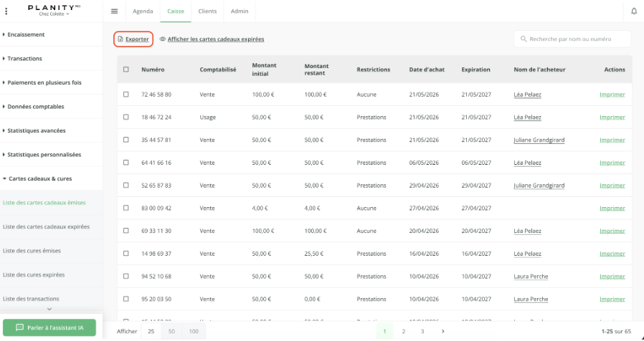Switch to the Admin tab

pos(240,11)
